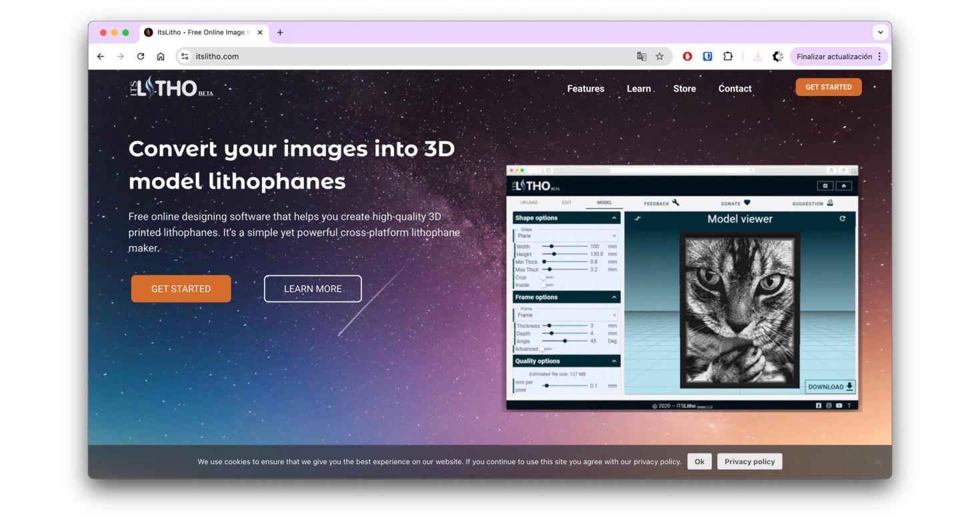Select the ItsLitho browser tab
The image size is (980, 520).
(204, 32)
